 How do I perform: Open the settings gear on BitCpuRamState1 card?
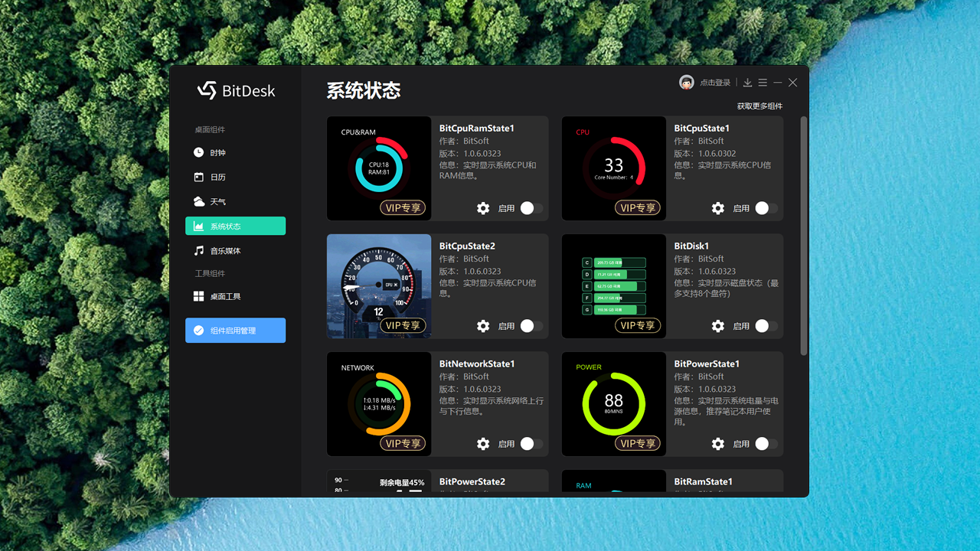(482, 208)
